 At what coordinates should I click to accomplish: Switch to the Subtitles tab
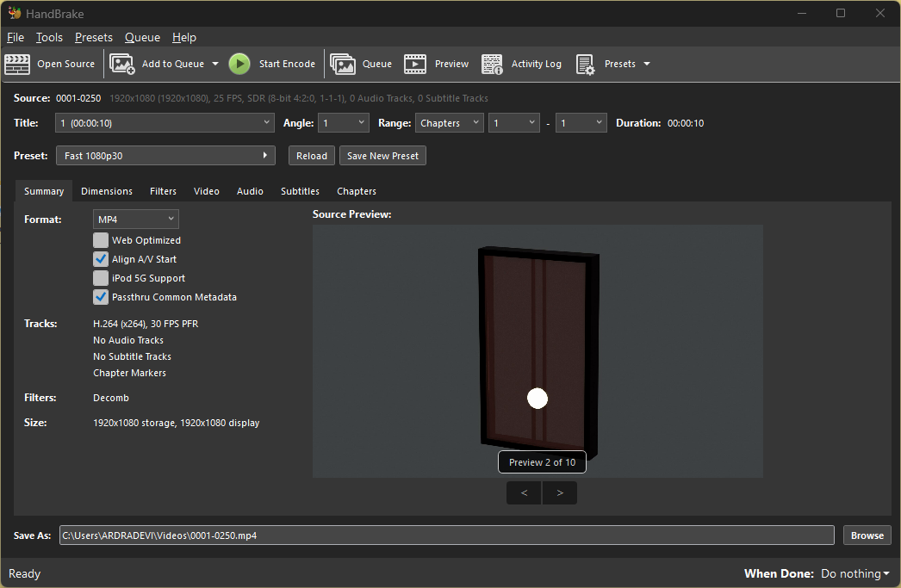pyautogui.click(x=300, y=191)
